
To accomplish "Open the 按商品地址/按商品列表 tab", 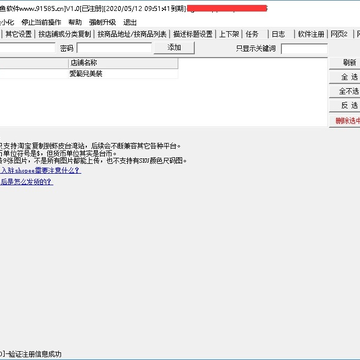I will [132, 34].
